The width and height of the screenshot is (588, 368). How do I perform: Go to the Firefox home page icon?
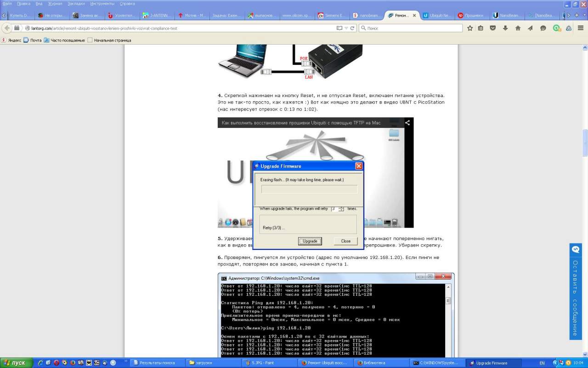(518, 28)
